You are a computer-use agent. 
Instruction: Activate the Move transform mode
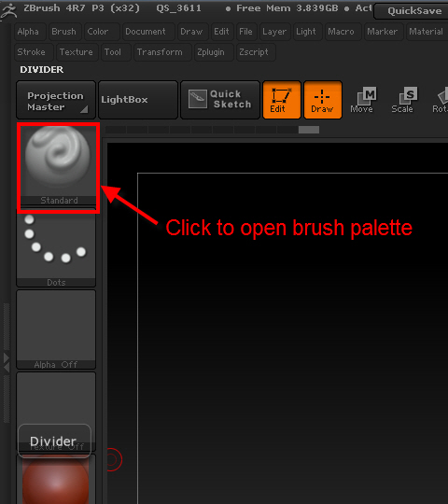pos(363,100)
